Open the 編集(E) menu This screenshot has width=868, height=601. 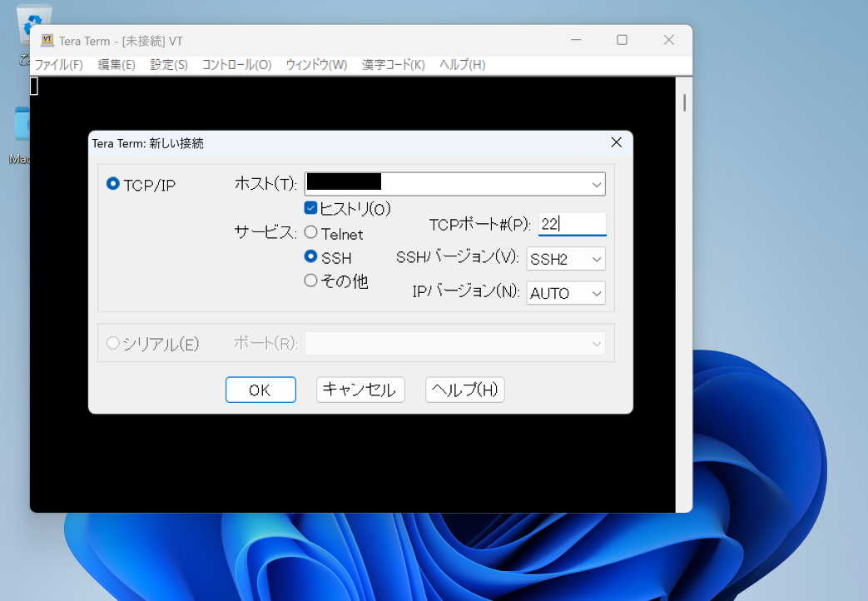tap(117, 65)
